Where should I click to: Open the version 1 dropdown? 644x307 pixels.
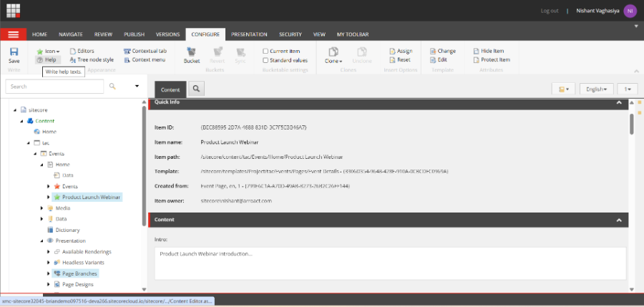[x=627, y=89]
